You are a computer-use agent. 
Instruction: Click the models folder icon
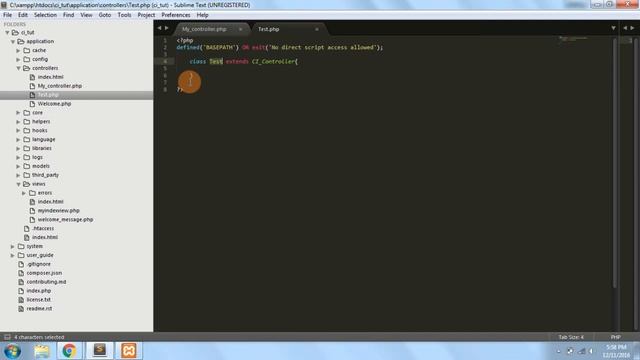pyautogui.click(x=27, y=167)
